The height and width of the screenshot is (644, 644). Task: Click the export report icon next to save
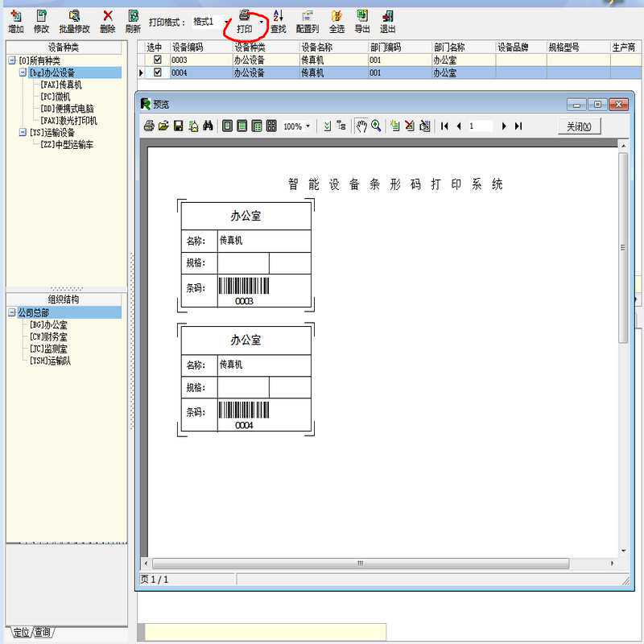pos(193,126)
